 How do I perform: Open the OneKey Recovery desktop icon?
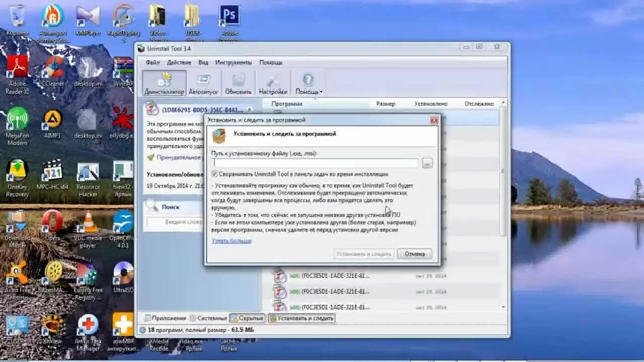18,178
